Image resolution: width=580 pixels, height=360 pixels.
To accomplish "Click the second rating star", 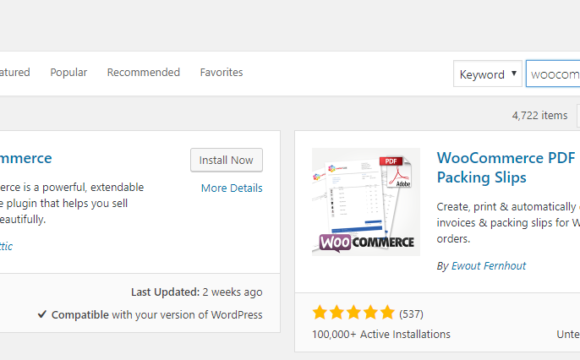I will tap(337, 312).
